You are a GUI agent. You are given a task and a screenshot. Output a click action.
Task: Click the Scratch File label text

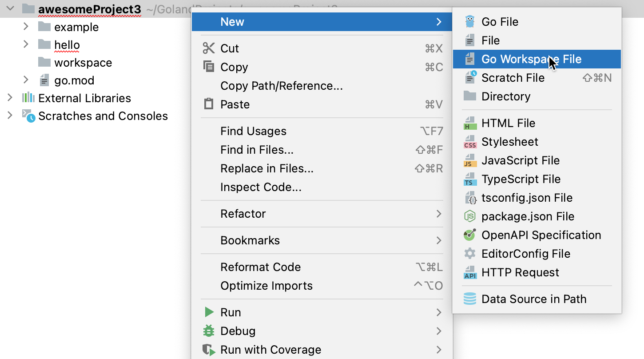(513, 78)
